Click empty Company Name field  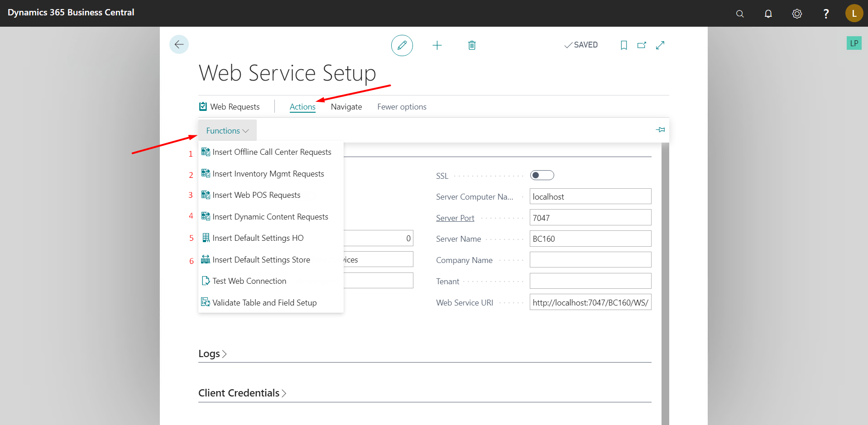[590, 260]
